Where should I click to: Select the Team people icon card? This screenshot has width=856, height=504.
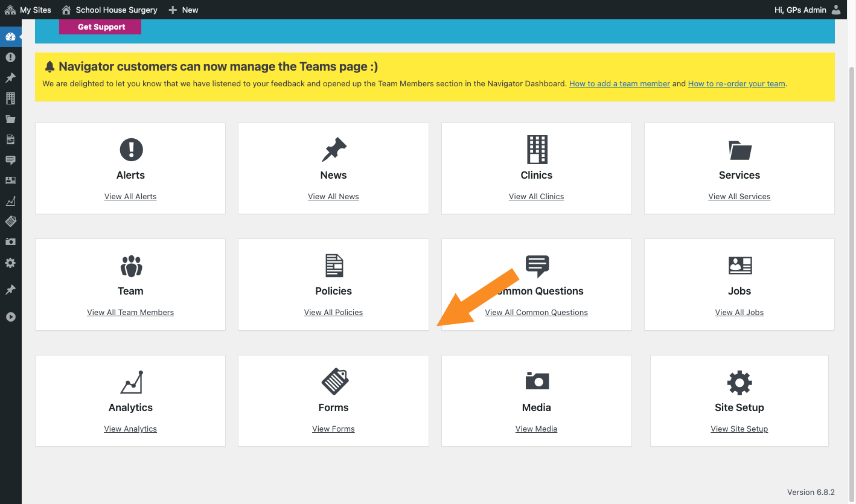(x=131, y=266)
